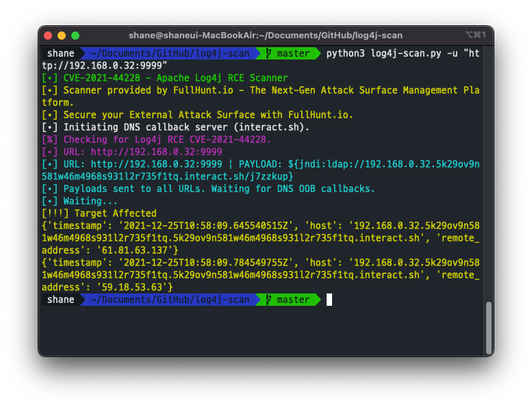The width and height of the screenshot is (532, 407).
Task: Click the "shane" user segment in bottom prompt
Action: pyautogui.click(x=61, y=300)
